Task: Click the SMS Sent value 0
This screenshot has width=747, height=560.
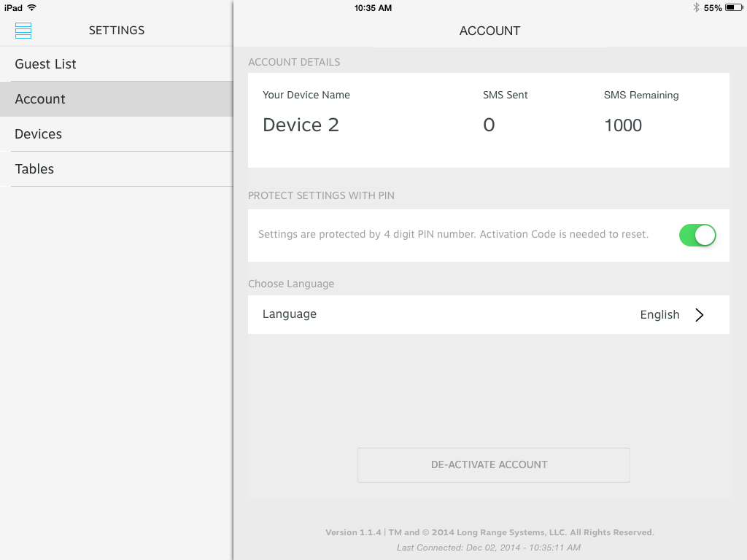Action: coord(489,125)
